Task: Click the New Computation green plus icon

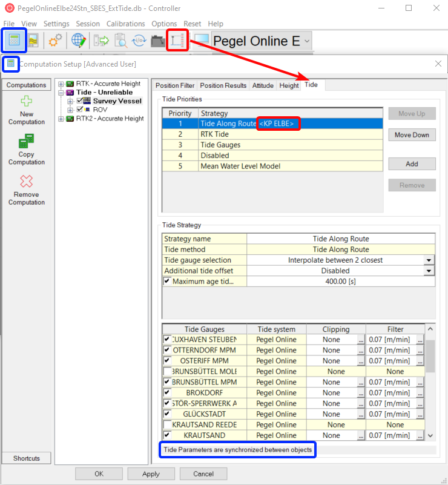Action: (x=27, y=102)
